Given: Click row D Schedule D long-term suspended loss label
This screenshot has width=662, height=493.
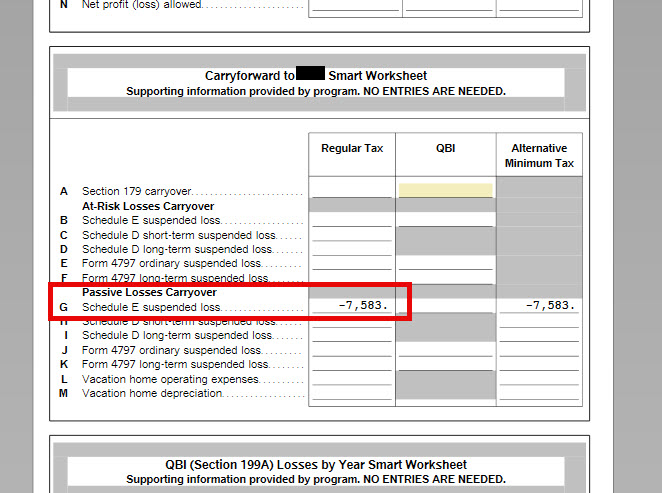Looking at the screenshot, I should click(x=177, y=249).
